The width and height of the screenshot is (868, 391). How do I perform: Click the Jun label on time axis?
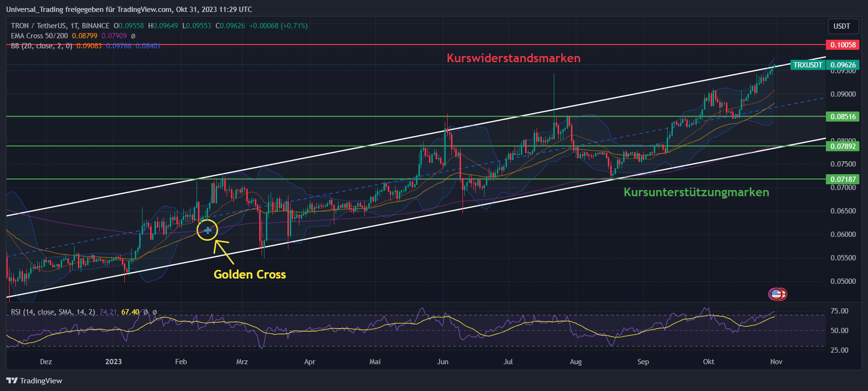pyautogui.click(x=443, y=362)
